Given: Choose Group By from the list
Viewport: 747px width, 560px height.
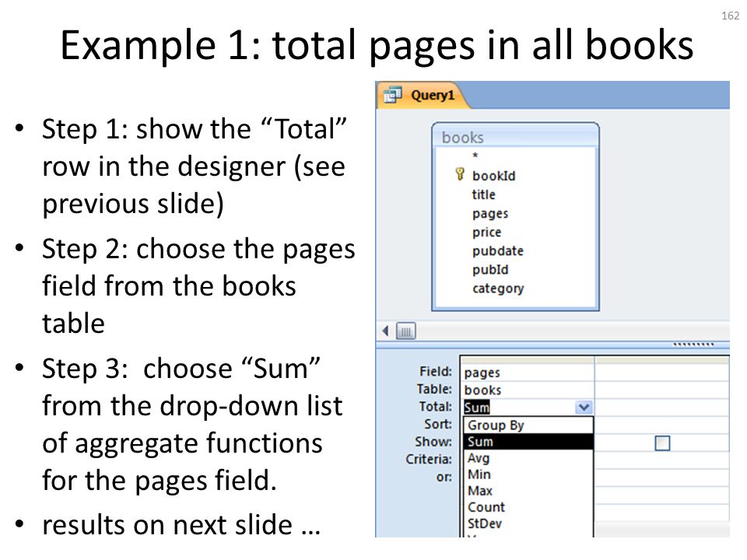Looking at the screenshot, I should (x=529, y=425).
